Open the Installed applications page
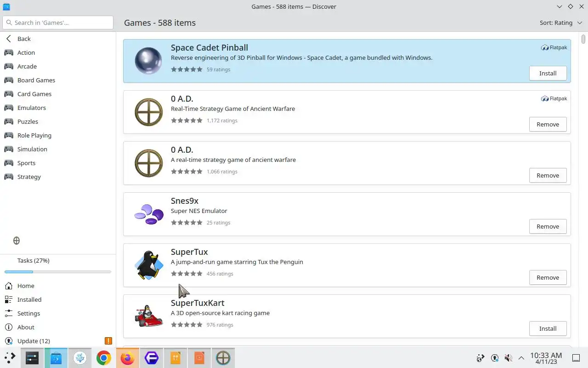 click(x=58, y=299)
